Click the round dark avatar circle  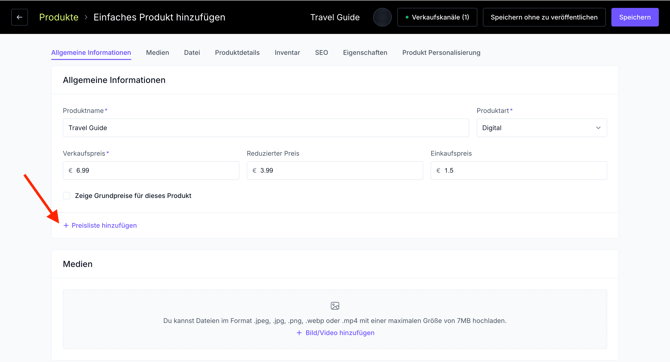[382, 18]
